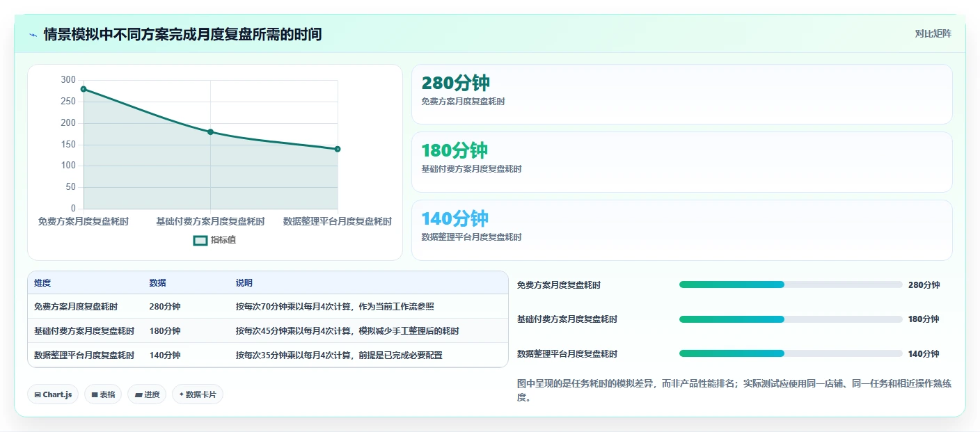This screenshot has width=980, height=432.
Task: Click the description mentioning 每次70分钟
Action: point(335,307)
